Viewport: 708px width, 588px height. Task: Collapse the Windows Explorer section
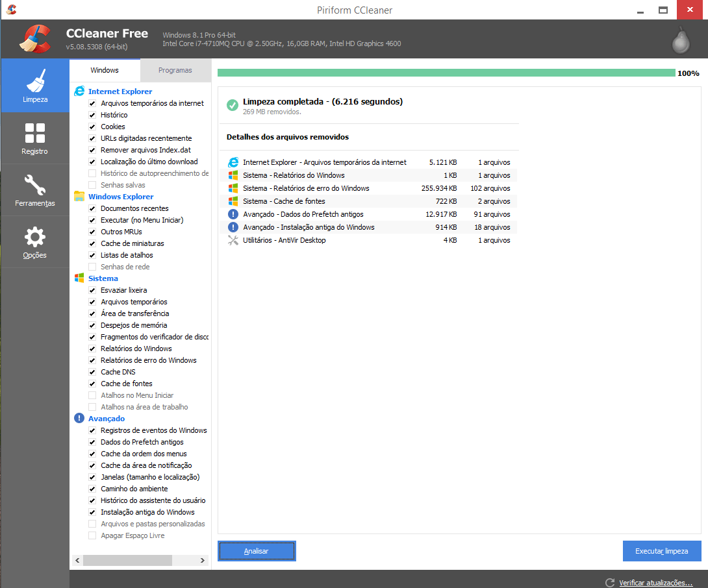pos(121,196)
